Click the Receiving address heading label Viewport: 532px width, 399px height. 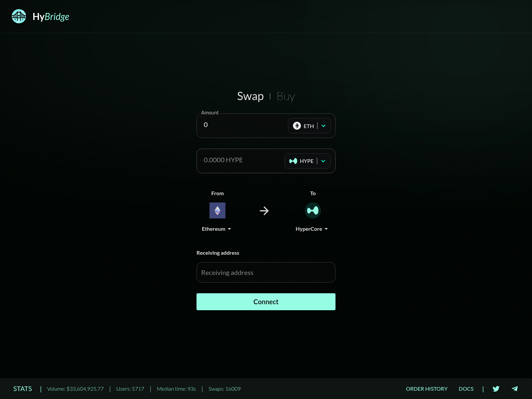(218, 253)
